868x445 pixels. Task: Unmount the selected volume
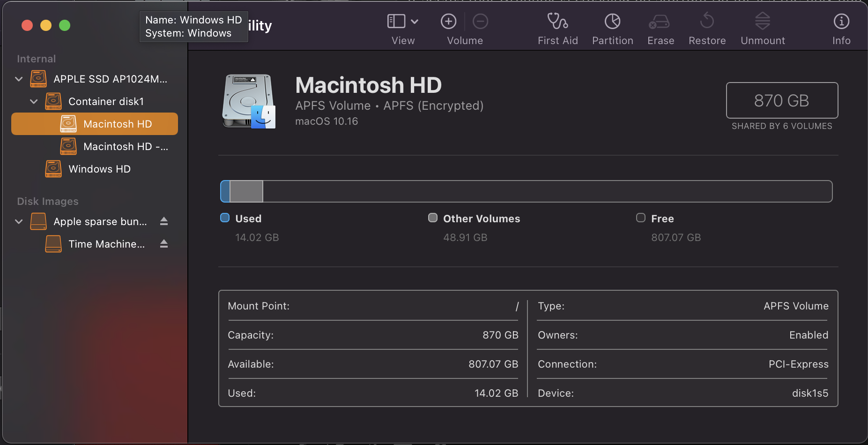tap(762, 22)
